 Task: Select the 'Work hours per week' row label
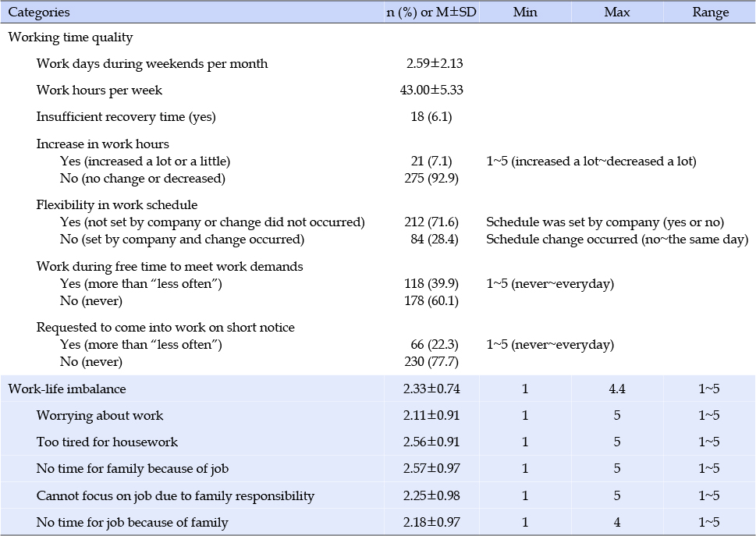99,91
